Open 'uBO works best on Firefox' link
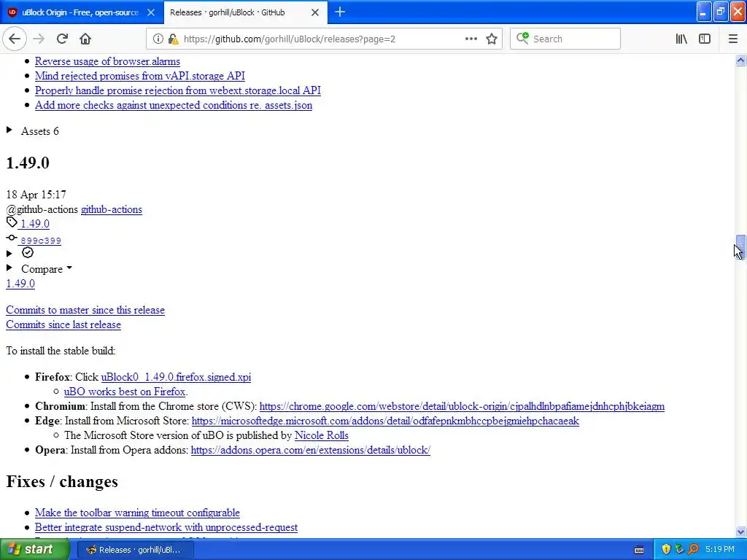 tap(124, 392)
